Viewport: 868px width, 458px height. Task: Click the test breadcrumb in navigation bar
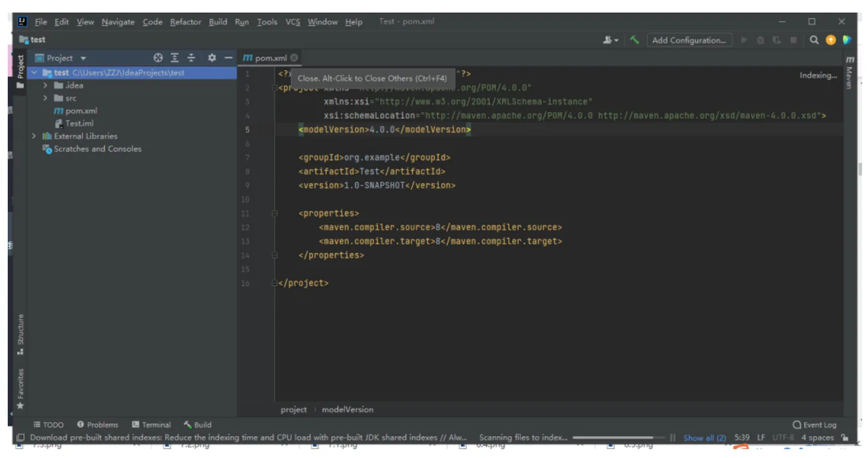[x=33, y=40]
